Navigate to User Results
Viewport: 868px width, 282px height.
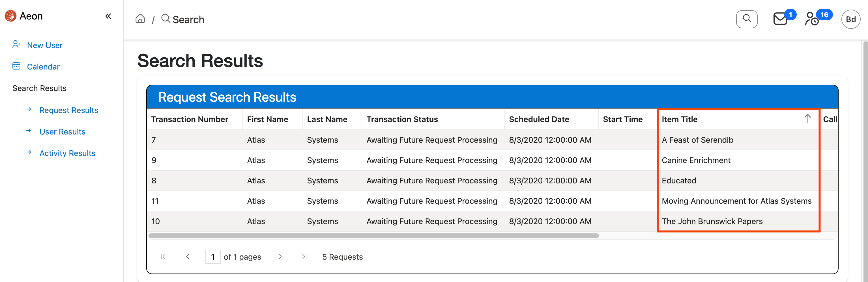point(62,132)
